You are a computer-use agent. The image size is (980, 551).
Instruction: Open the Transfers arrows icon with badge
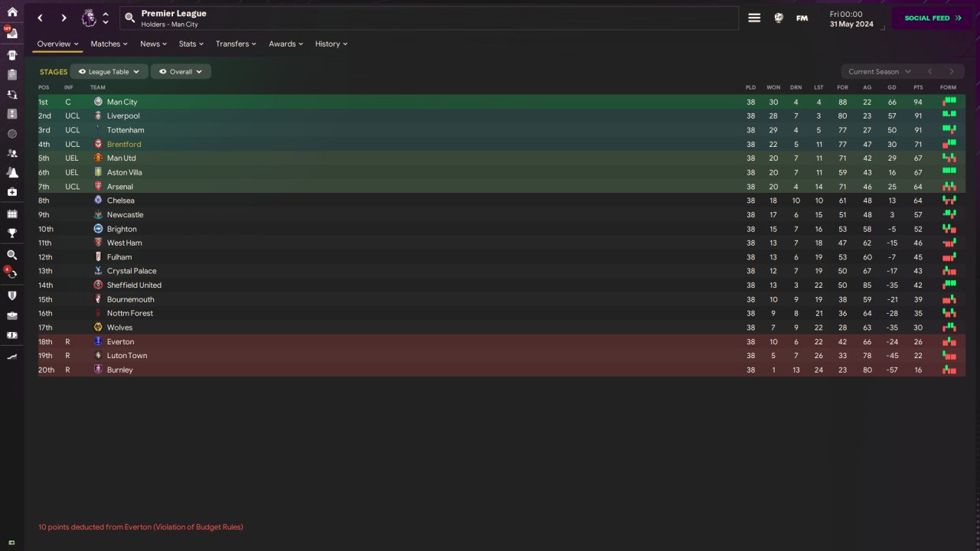click(x=11, y=274)
